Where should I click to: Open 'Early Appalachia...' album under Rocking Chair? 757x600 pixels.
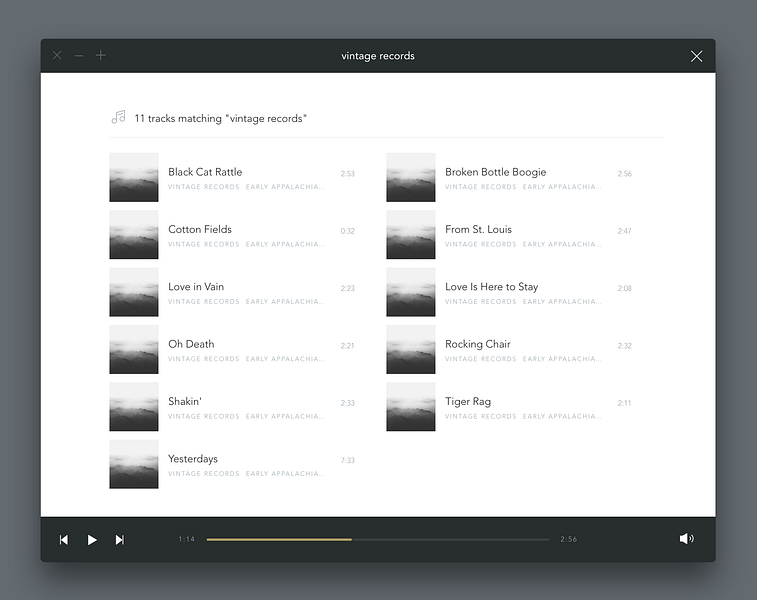562,359
